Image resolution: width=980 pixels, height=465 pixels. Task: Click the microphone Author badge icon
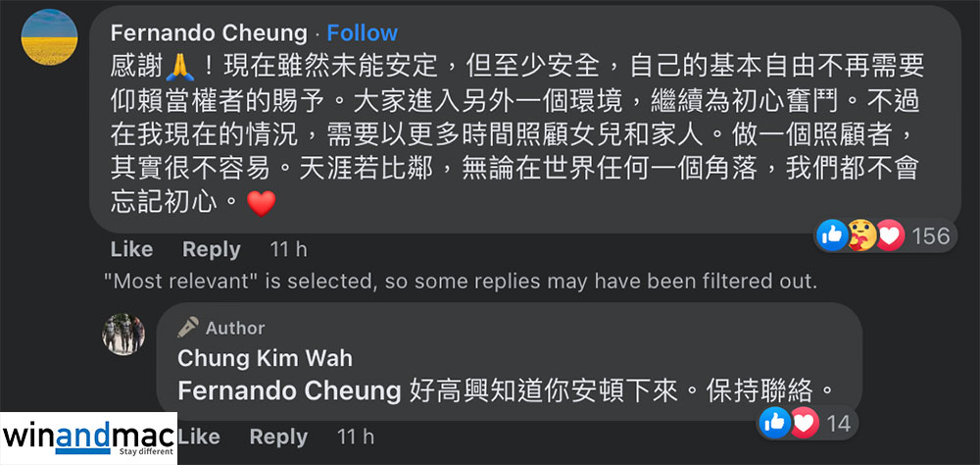(188, 328)
